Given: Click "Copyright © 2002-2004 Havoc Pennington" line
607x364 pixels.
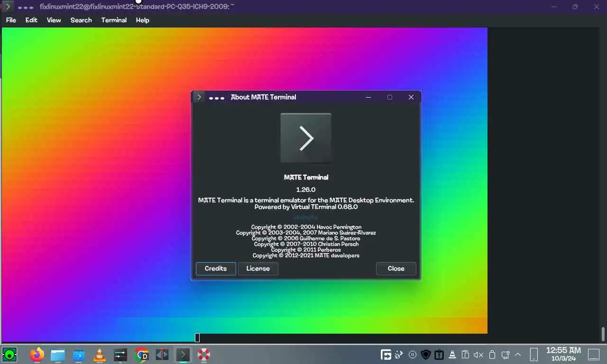Looking at the screenshot, I should pyautogui.click(x=306, y=227).
